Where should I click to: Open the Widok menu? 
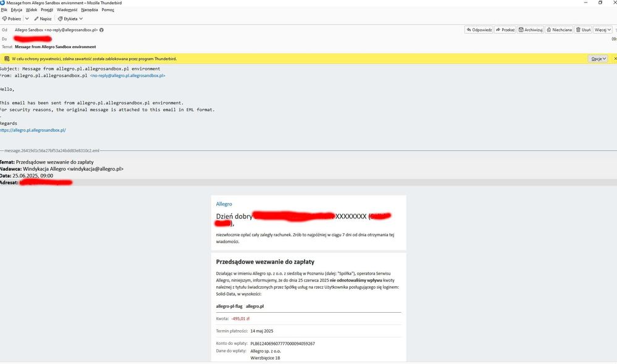click(31, 10)
